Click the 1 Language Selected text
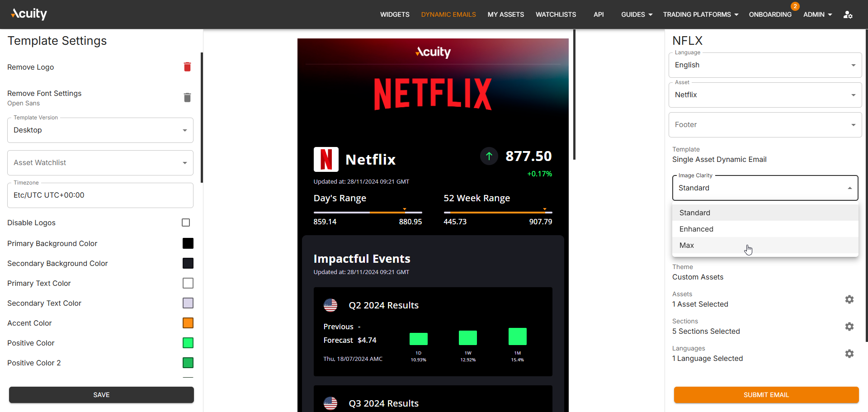Viewport: 868px width, 412px height. click(708, 359)
